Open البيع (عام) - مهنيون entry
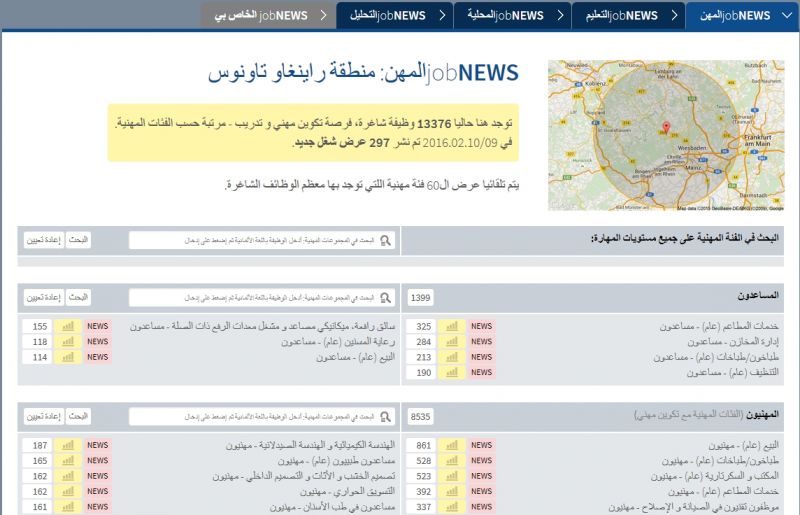Image resolution: width=800 pixels, height=515 pixels. (743, 445)
